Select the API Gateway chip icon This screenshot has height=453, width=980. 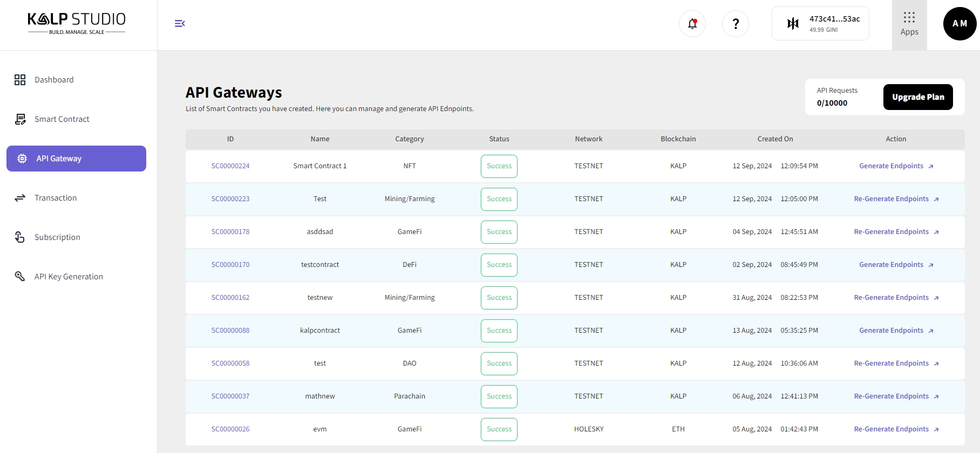click(x=22, y=159)
